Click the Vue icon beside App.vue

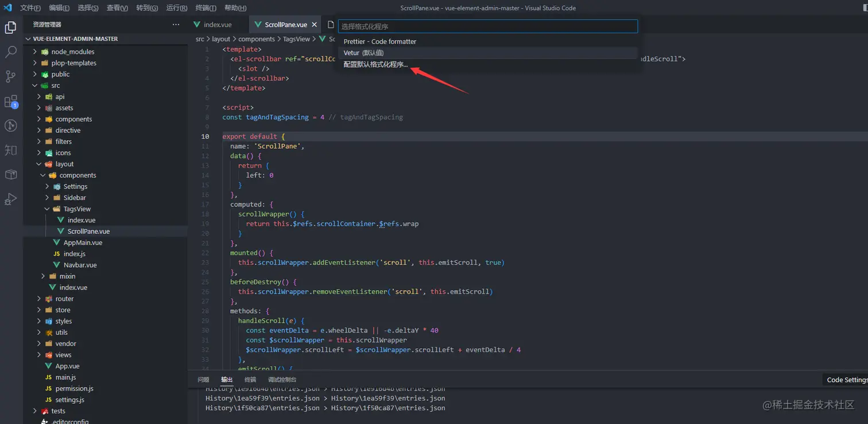coord(49,366)
